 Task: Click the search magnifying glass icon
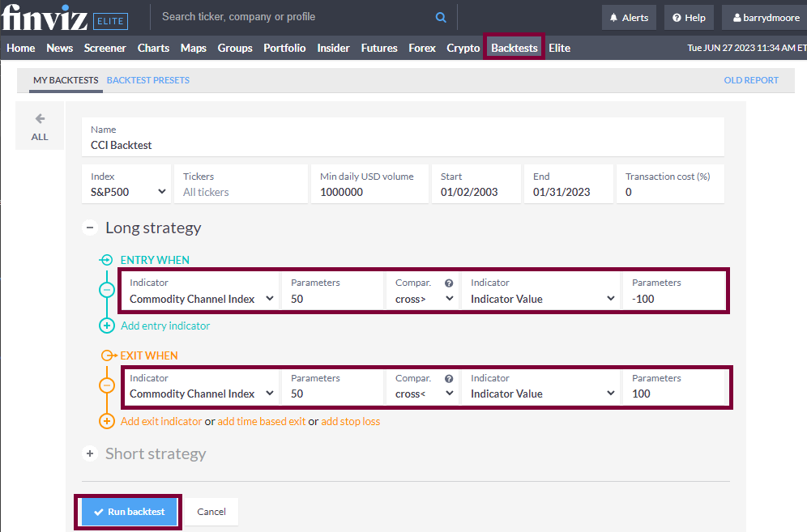[x=440, y=16]
